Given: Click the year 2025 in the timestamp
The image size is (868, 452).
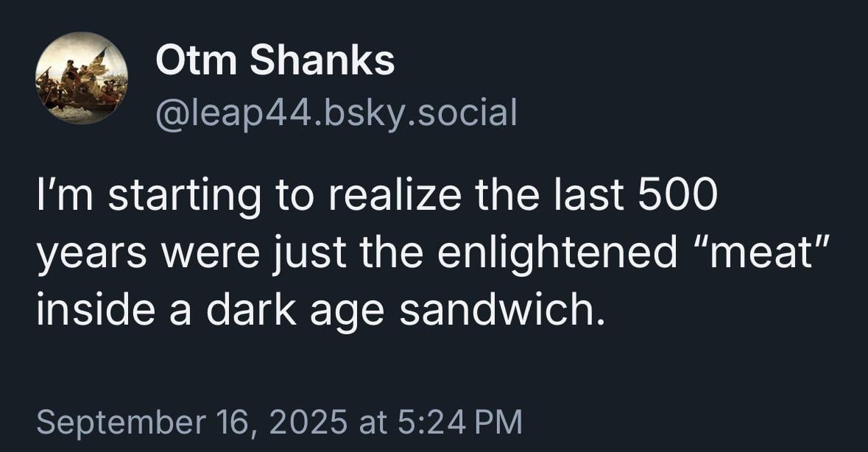Looking at the screenshot, I should pos(308,422).
